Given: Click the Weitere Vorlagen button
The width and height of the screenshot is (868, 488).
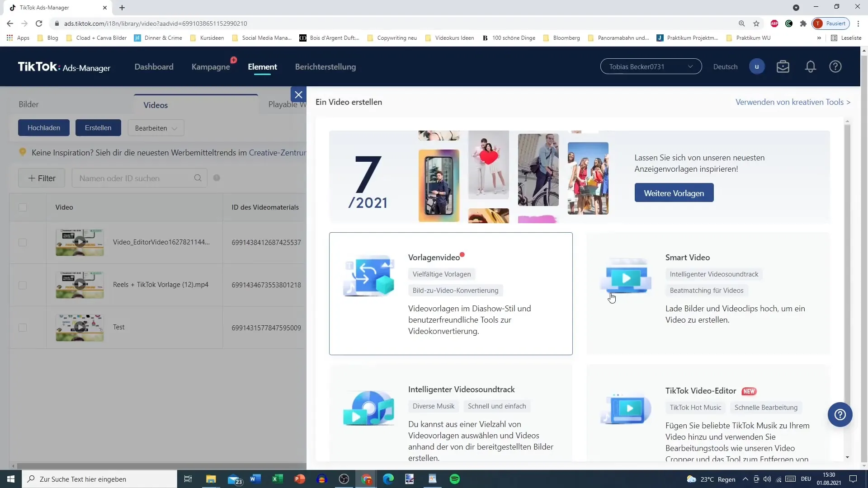Looking at the screenshot, I should (x=674, y=193).
